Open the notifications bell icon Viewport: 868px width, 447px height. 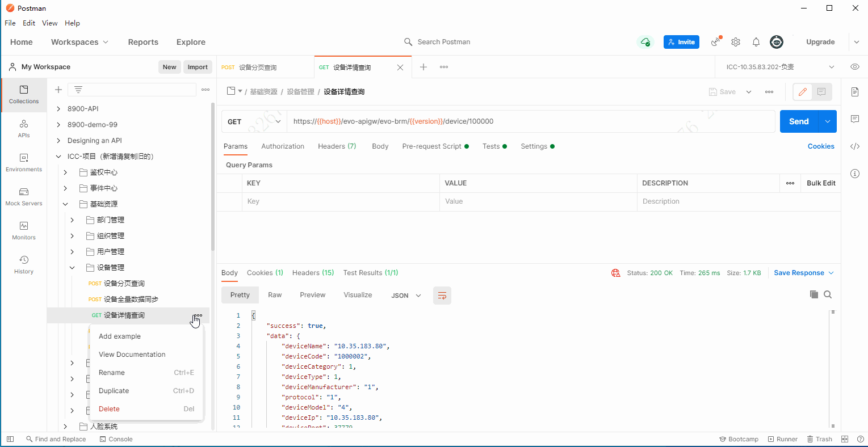[756, 42]
